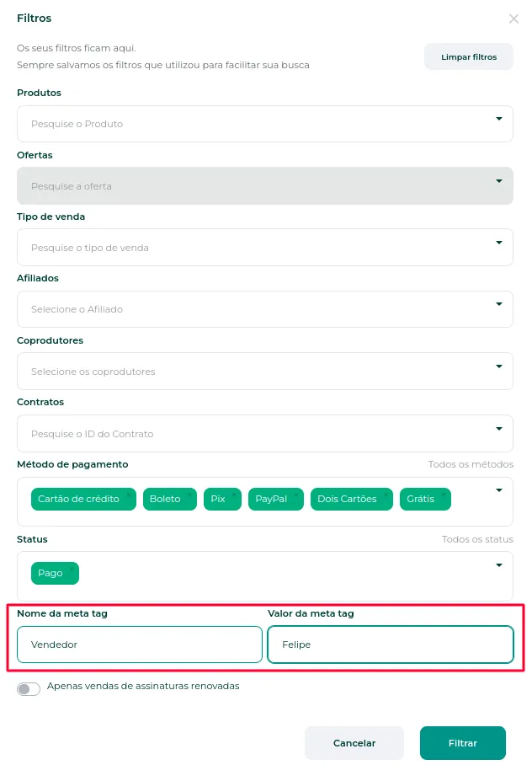
Task: Remove the Cartão de crédito tag
Action: (x=129, y=494)
